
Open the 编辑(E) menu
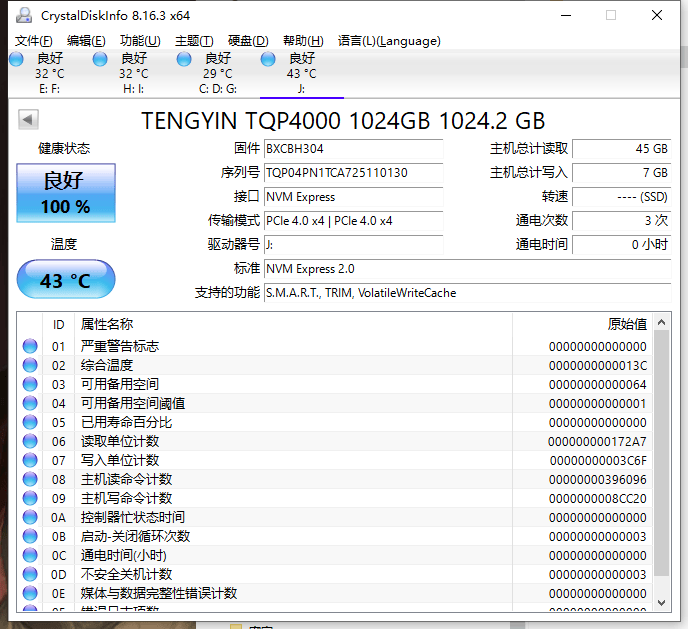[86, 41]
